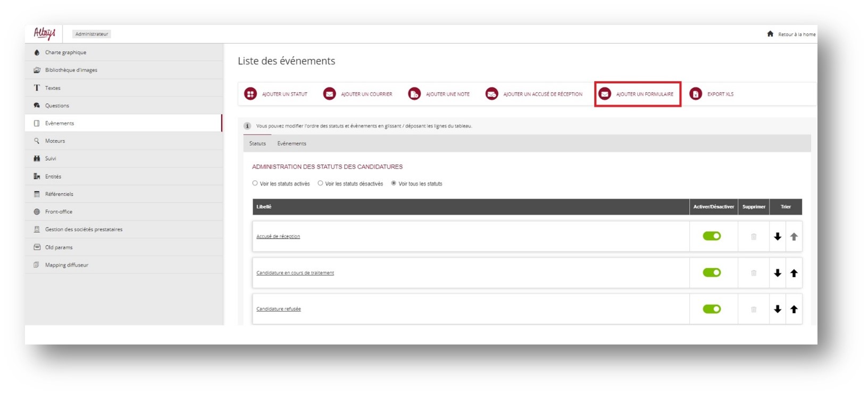
Task: Click Ajouter un formulaire button
Action: tap(638, 94)
